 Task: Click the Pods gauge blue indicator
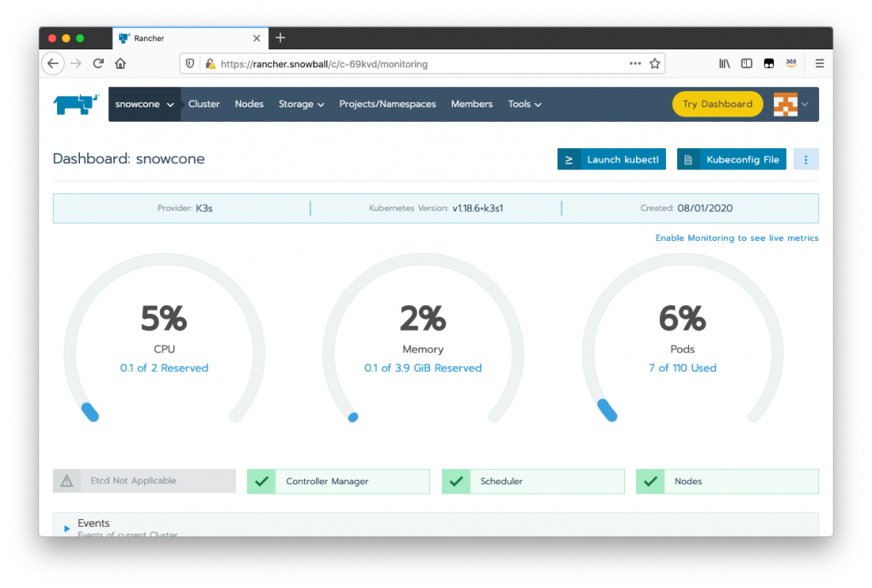607,410
